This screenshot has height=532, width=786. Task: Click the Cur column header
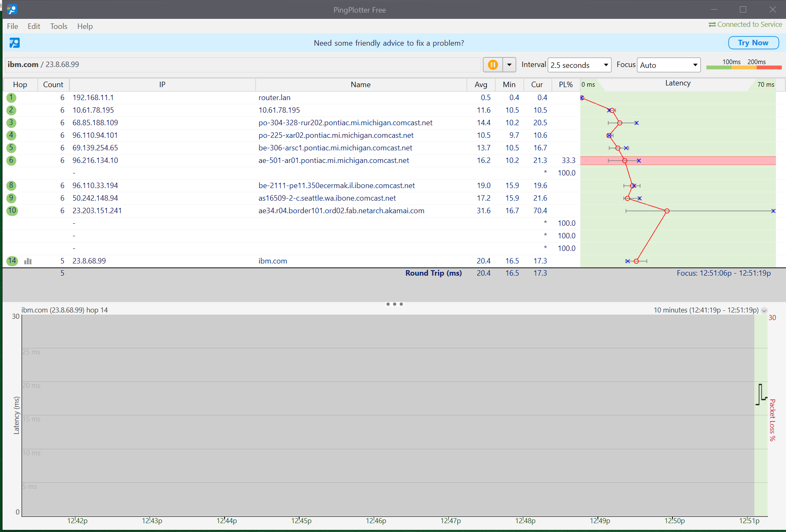pyautogui.click(x=537, y=85)
